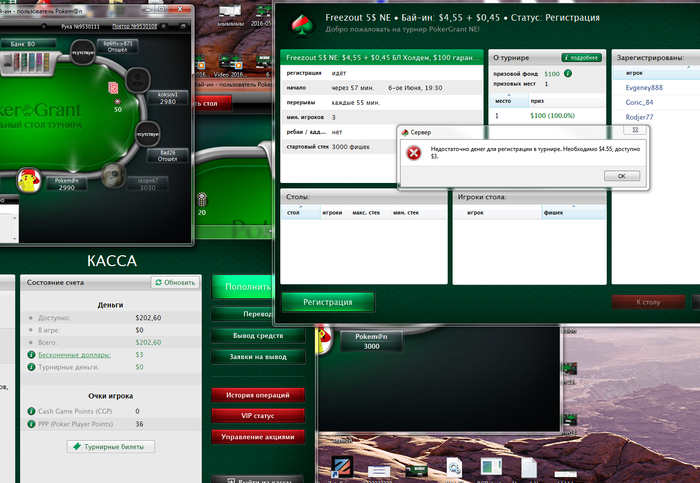Click the $100 (100.0%) prize cell

[552, 116]
